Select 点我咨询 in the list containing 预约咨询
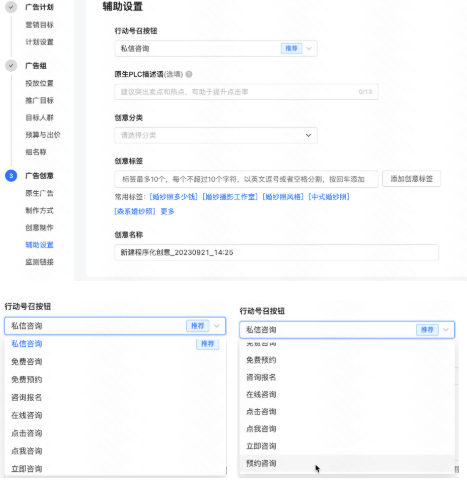 pos(347,429)
